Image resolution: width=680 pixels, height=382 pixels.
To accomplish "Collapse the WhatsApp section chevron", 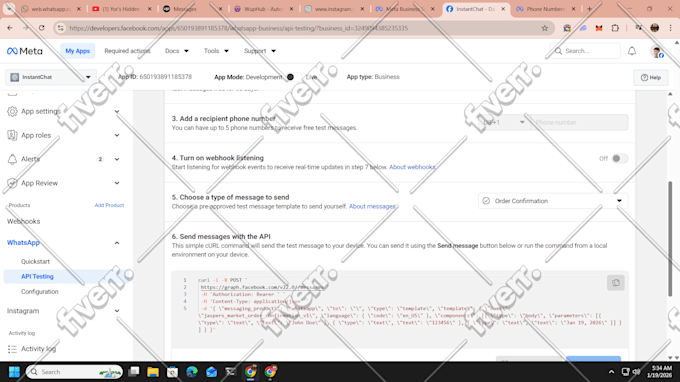I will pyautogui.click(x=117, y=243).
